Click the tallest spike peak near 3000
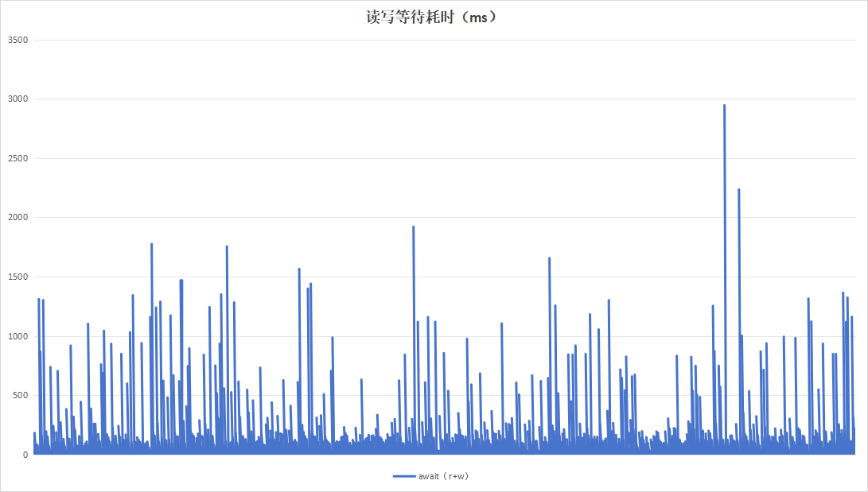Screen dimensions: 868x492 (724, 106)
